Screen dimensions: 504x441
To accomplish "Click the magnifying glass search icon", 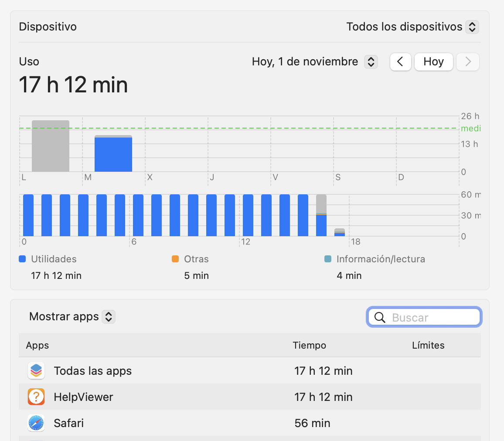I will pos(380,318).
